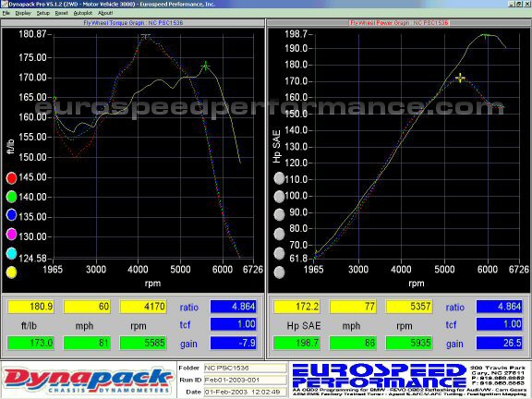
Task: Click the lowest gray run button below 61.8 on power graph
Action: [279, 272]
